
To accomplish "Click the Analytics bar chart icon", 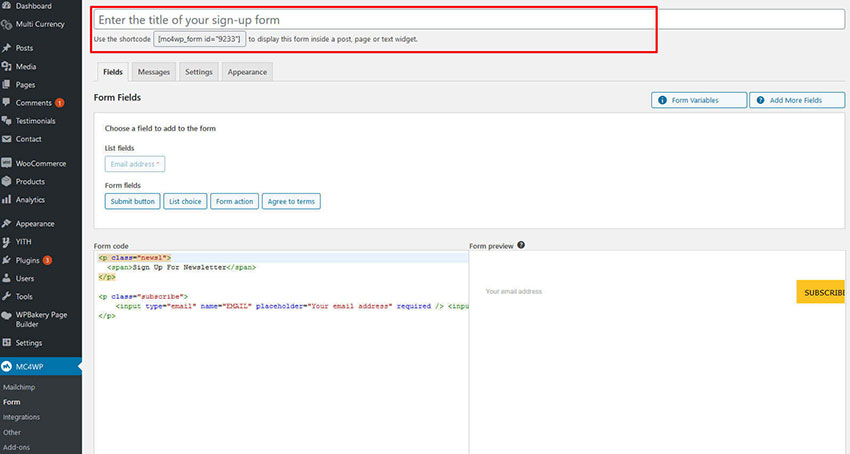I will pos(8,200).
